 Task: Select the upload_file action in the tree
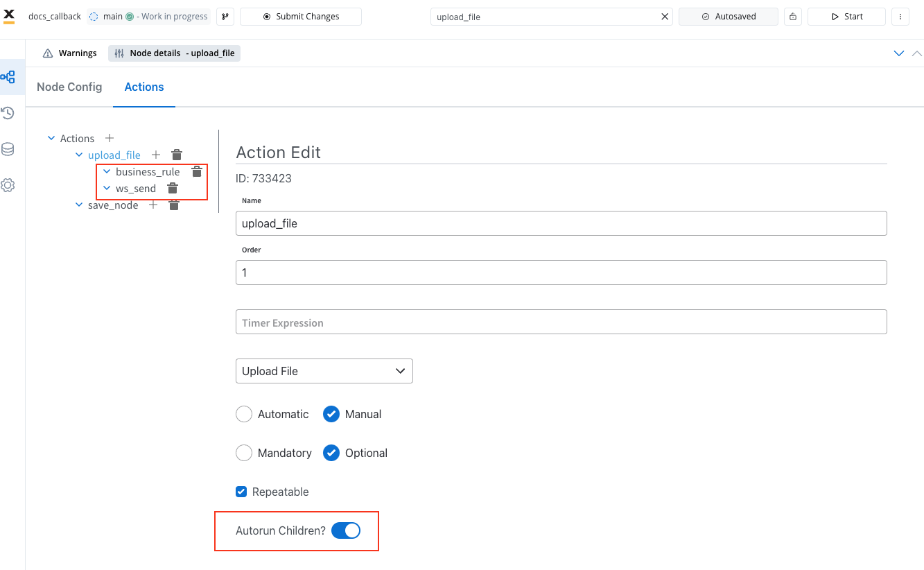tap(114, 155)
